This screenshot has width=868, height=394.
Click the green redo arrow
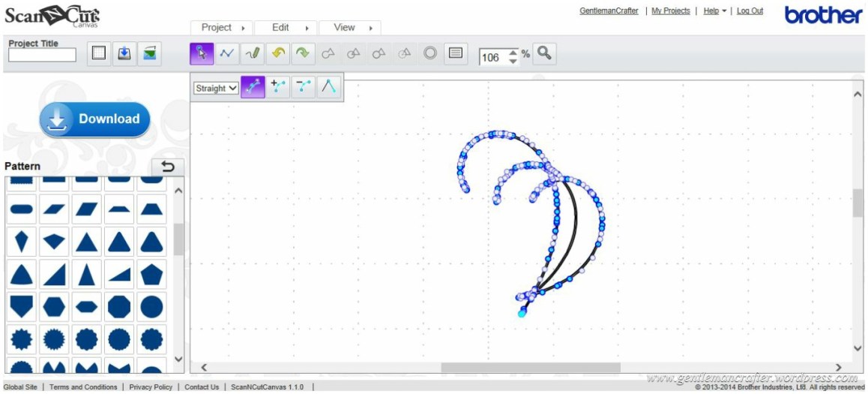coord(303,54)
